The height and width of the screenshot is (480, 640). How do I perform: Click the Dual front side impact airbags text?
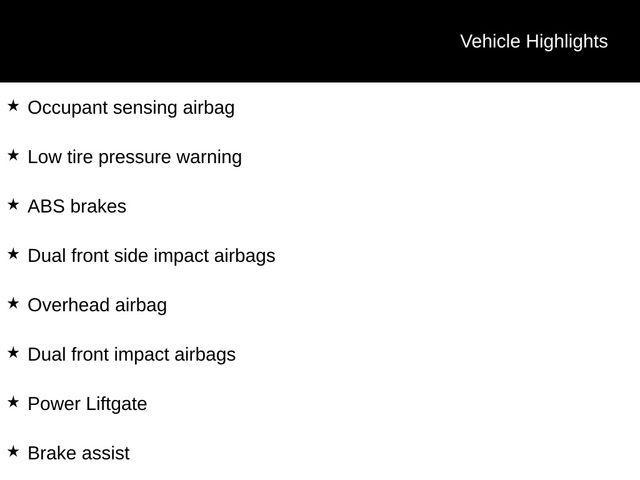coord(151,255)
